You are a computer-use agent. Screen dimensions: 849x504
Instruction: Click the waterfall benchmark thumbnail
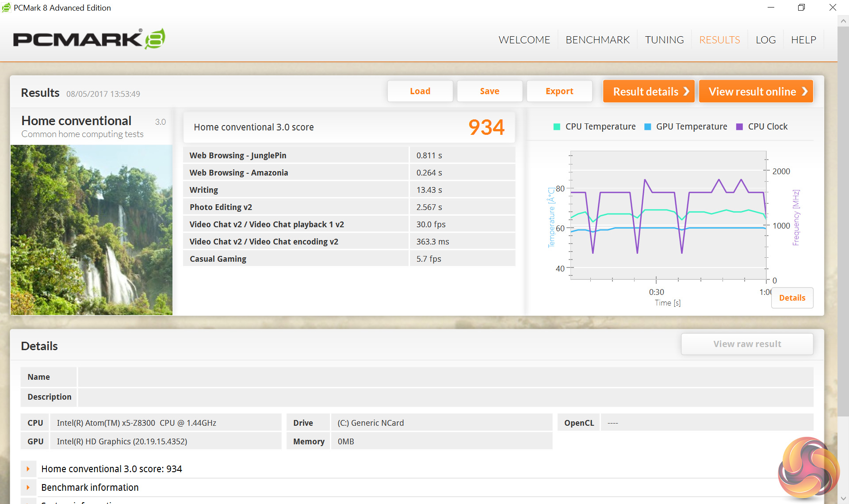pos(92,230)
